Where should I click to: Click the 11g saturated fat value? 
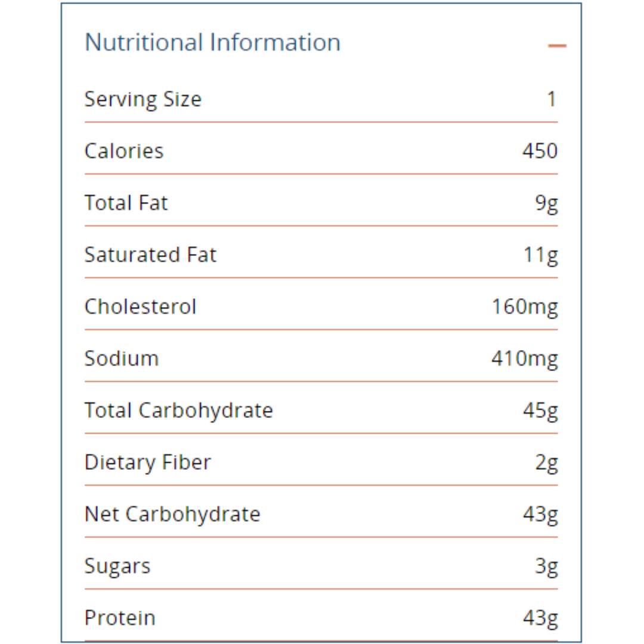click(x=541, y=255)
